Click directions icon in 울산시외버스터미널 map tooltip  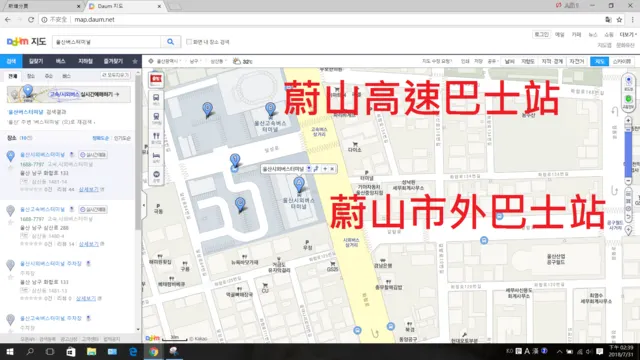(x=316, y=169)
